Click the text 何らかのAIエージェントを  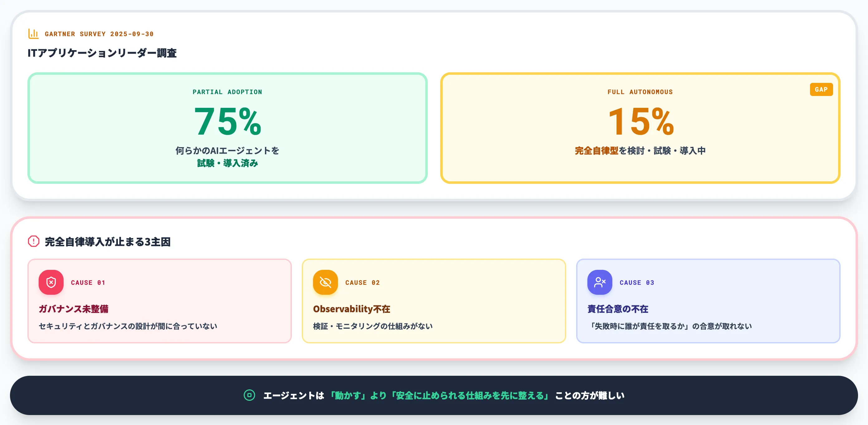coord(228,150)
